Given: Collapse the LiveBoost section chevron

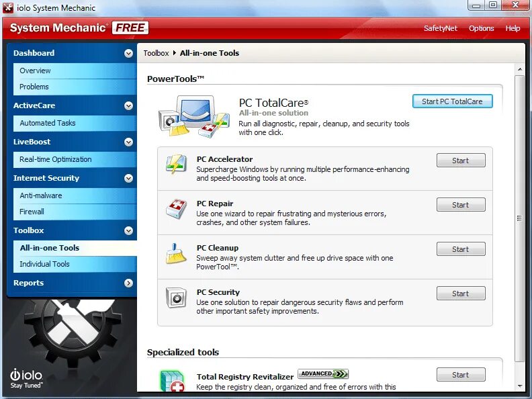Looking at the screenshot, I should pyautogui.click(x=128, y=142).
